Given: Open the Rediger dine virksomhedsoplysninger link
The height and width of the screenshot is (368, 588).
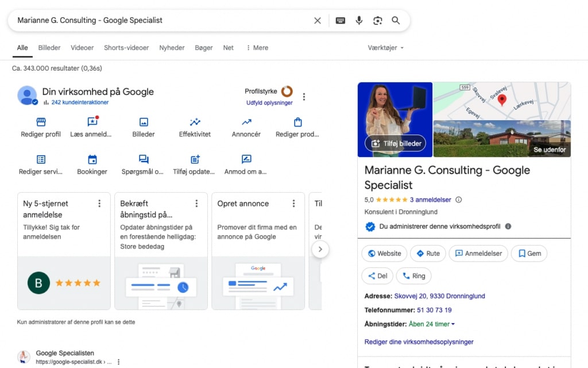Looking at the screenshot, I should [x=418, y=342].
